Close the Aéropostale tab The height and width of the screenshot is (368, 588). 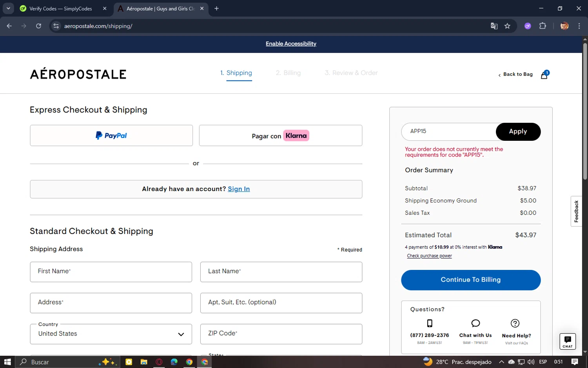click(202, 8)
